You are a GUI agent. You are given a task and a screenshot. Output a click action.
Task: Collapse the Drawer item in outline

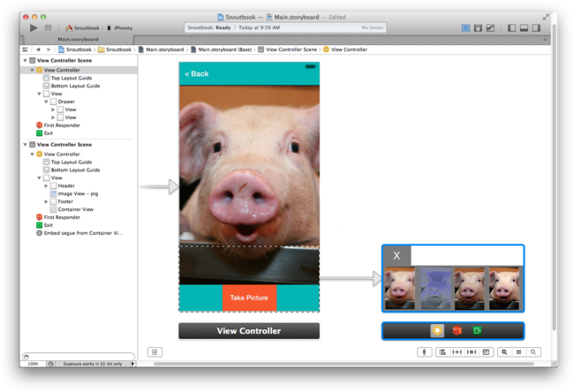pos(47,102)
